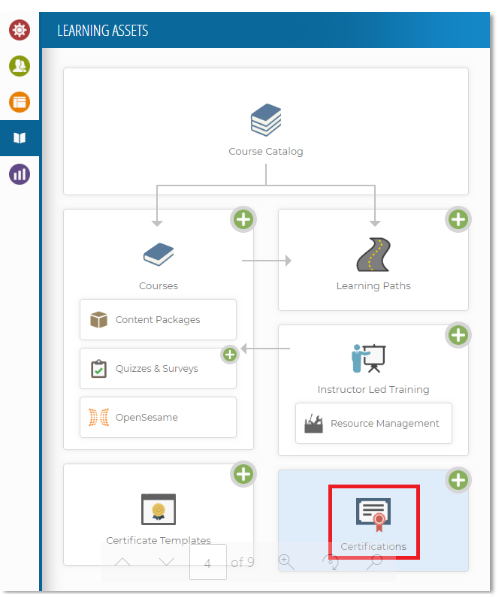The image size is (499, 597).
Task: Add a new certification with plus
Action: pyautogui.click(x=458, y=480)
